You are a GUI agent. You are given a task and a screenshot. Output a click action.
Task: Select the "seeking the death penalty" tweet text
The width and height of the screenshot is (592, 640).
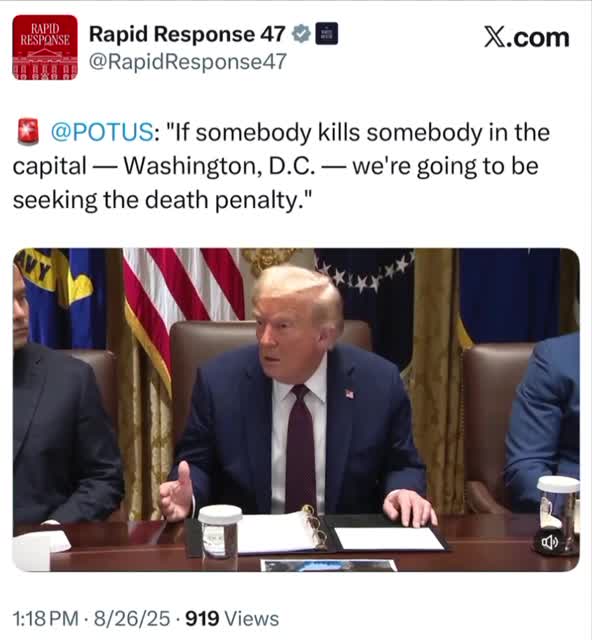click(162, 200)
